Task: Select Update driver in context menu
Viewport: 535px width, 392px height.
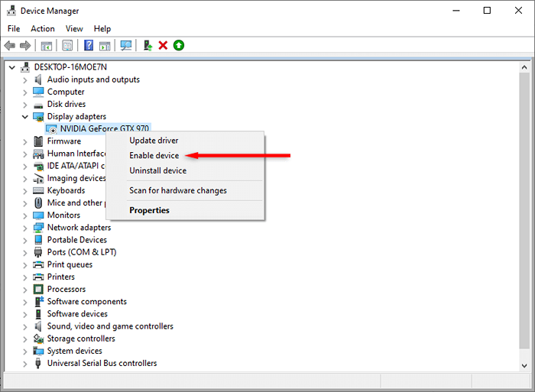Action: pos(154,141)
